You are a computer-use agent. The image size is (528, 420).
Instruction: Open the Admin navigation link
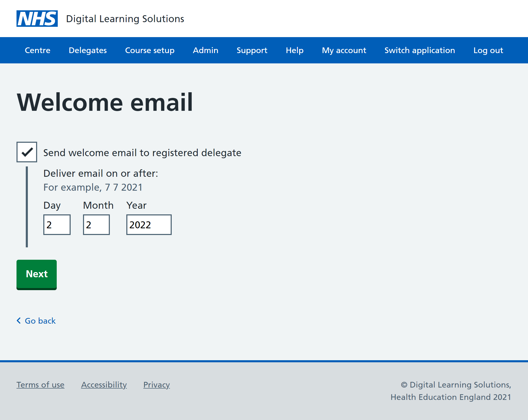point(205,50)
